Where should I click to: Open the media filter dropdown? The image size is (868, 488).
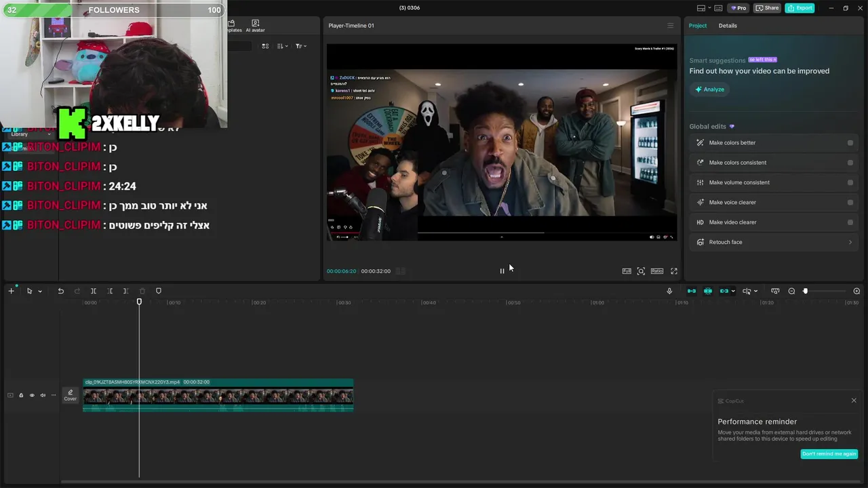[x=300, y=46]
